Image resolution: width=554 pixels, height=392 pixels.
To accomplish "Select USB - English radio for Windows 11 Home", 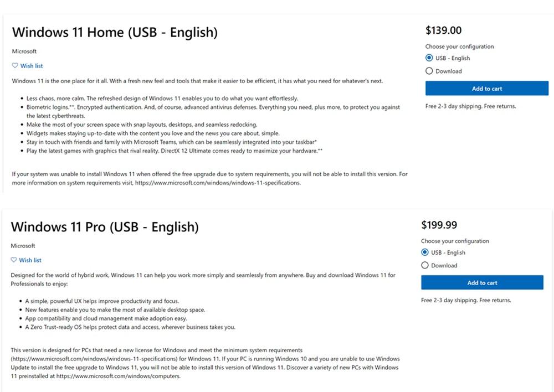I will pyautogui.click(x=429, y=58).
